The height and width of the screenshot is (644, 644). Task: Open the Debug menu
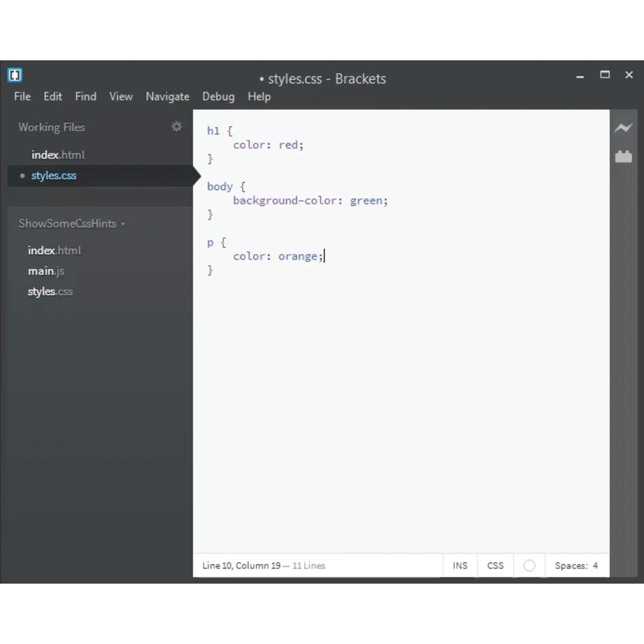(218, 97)
